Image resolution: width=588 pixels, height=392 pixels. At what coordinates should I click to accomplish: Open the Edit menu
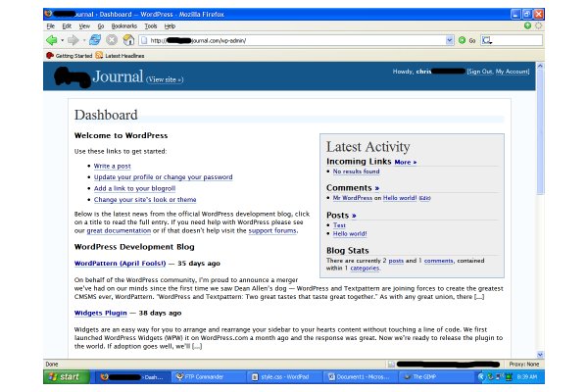click(67, 25)
